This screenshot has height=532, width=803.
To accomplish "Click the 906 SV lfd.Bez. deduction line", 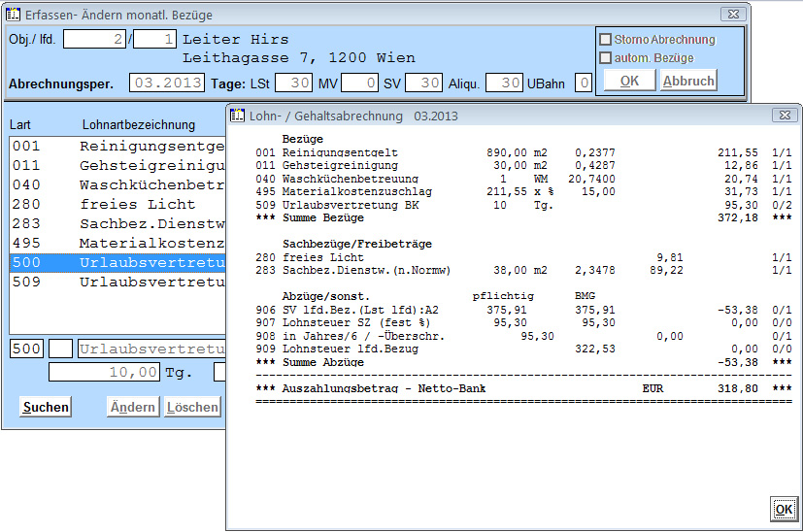I will [x=523, y=310].
